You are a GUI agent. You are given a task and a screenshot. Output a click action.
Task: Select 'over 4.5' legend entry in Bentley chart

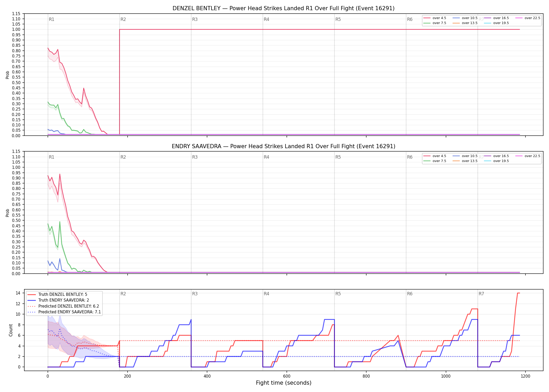coord(434,18)
